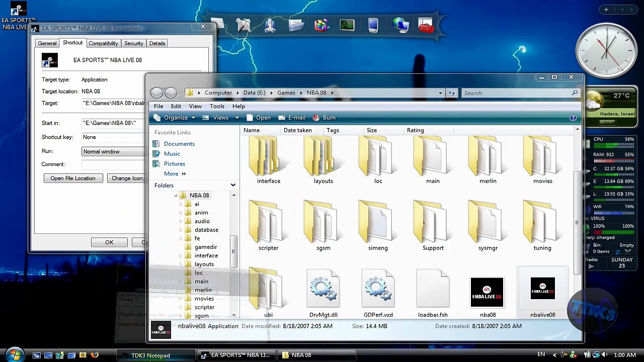Screen dimensions: 644x362
Task: Click the Start in field in Properties
Action: 113,123
